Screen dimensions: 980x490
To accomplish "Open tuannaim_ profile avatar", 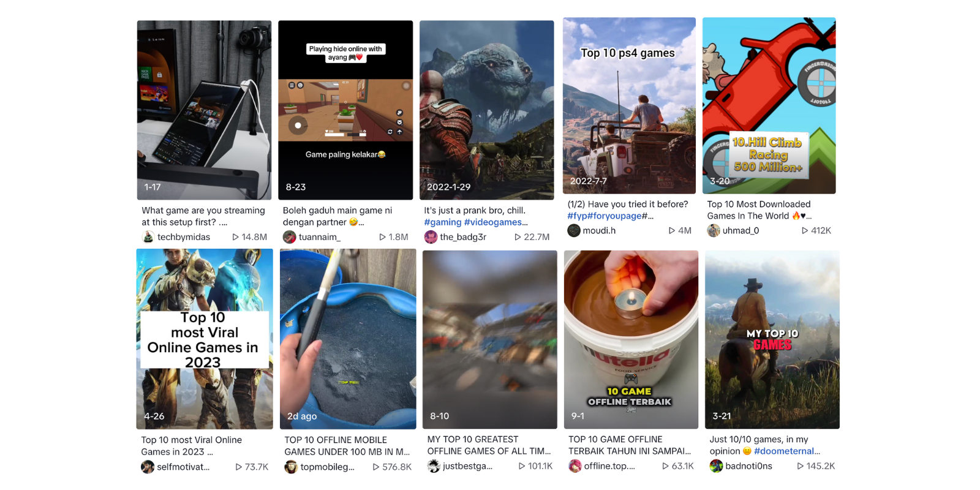I will pyautogui.click(x=289, y=237).
